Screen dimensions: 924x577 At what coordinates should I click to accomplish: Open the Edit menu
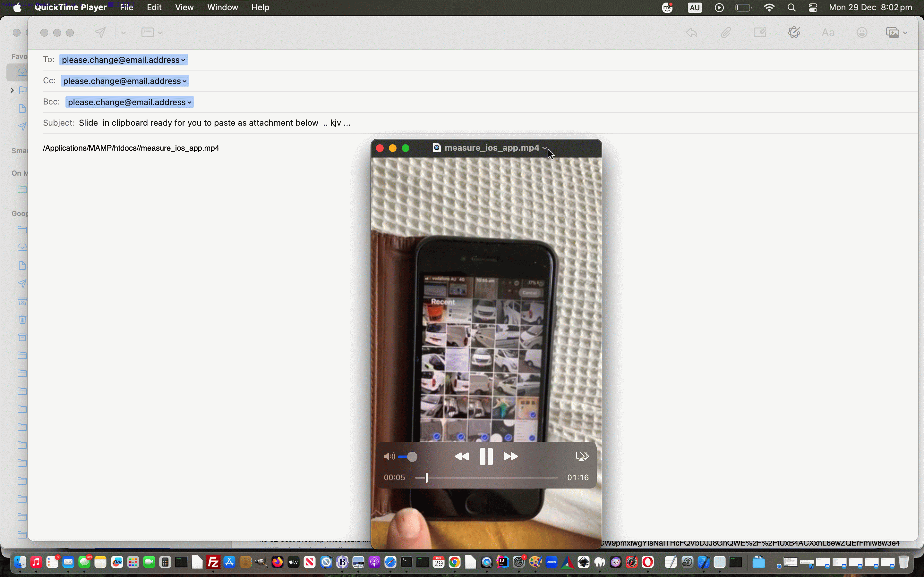click(154, 7)
